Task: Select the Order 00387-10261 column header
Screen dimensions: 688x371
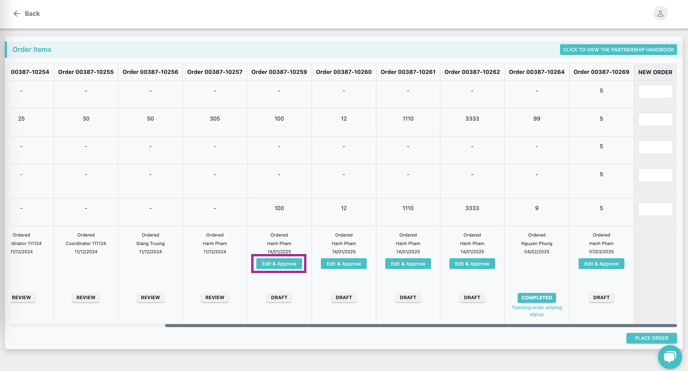Action: click(x=408, y=72)
